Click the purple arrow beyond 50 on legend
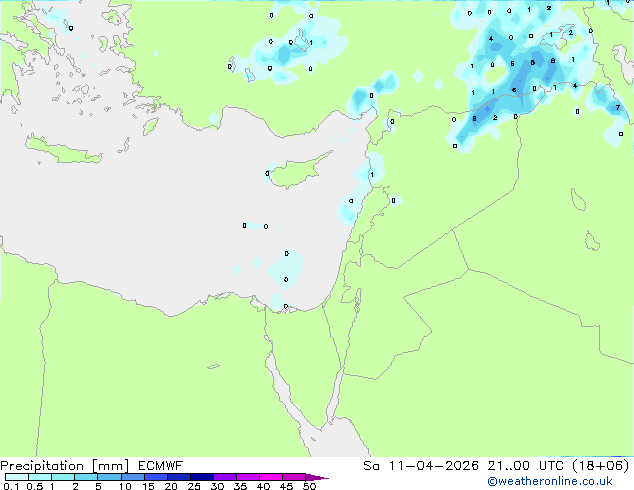Image resolution: width=634 pixels, height=490 pixels. click(x=317, y=477)
